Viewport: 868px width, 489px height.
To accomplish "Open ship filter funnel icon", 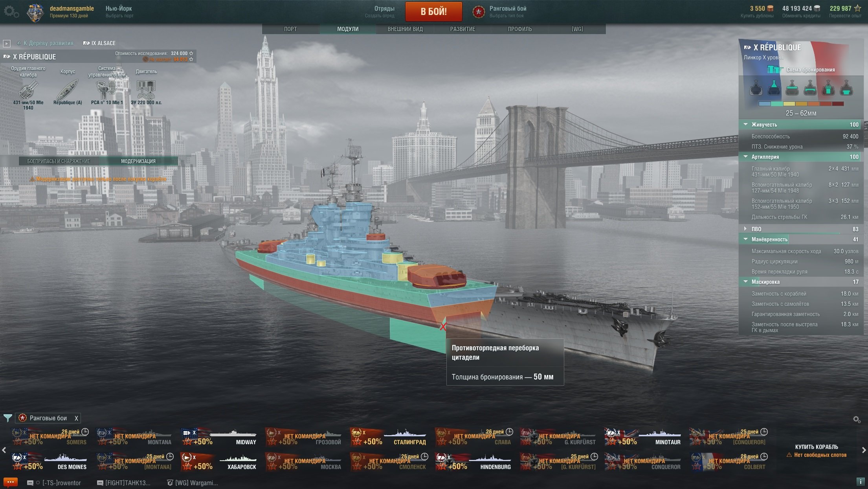I will click(x=7, y=418).
